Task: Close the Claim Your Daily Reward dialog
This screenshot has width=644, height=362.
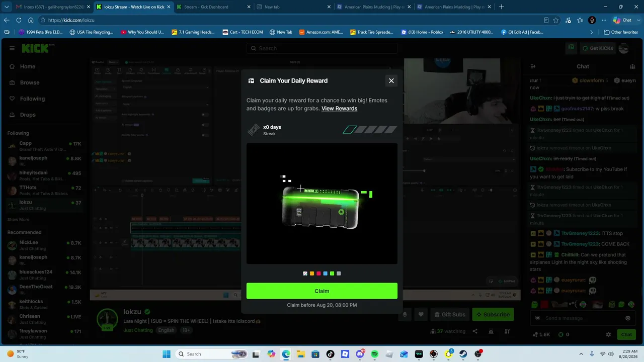Action: (391, 80)
